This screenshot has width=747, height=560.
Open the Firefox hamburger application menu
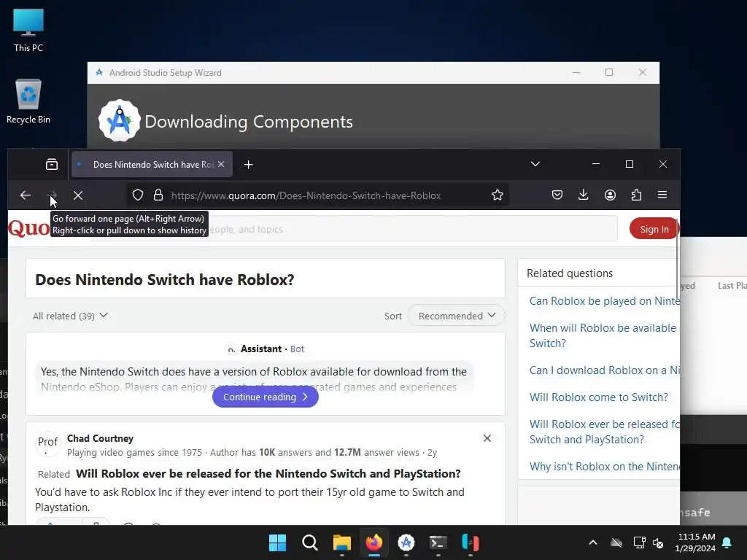coord(662,195)
